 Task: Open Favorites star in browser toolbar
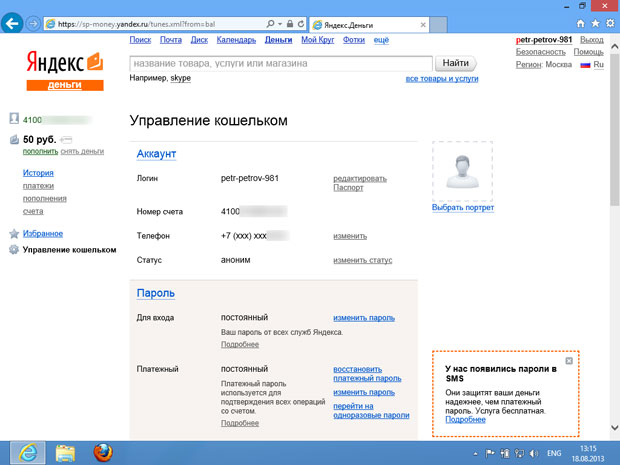(x=595, y=24)
